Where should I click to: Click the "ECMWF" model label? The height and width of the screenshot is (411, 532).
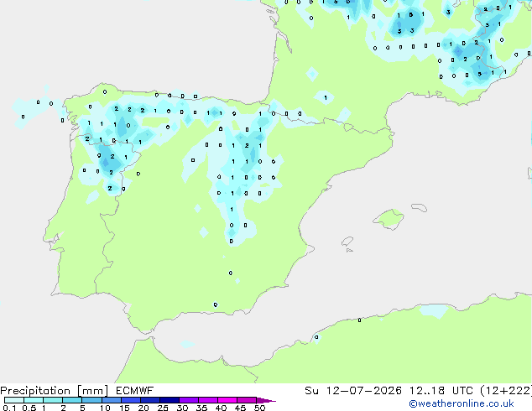[135, 391]
